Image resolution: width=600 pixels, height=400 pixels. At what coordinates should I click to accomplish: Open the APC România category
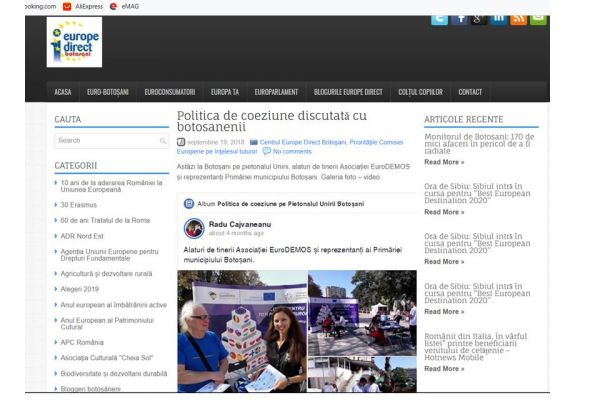[82, 342]
